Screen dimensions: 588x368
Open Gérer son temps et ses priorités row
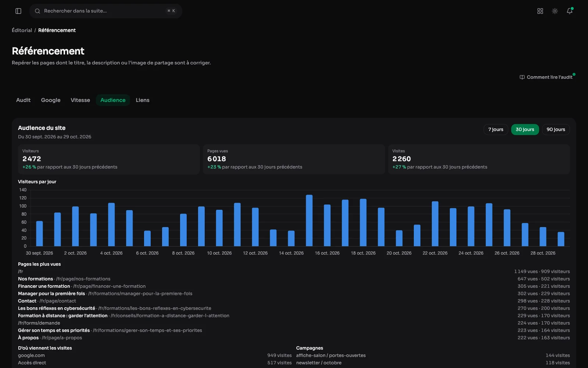294,330
